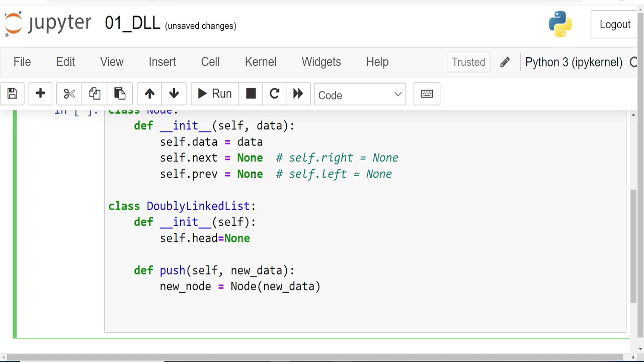
Task: Open the File menu
Action: tap(22, 62)
